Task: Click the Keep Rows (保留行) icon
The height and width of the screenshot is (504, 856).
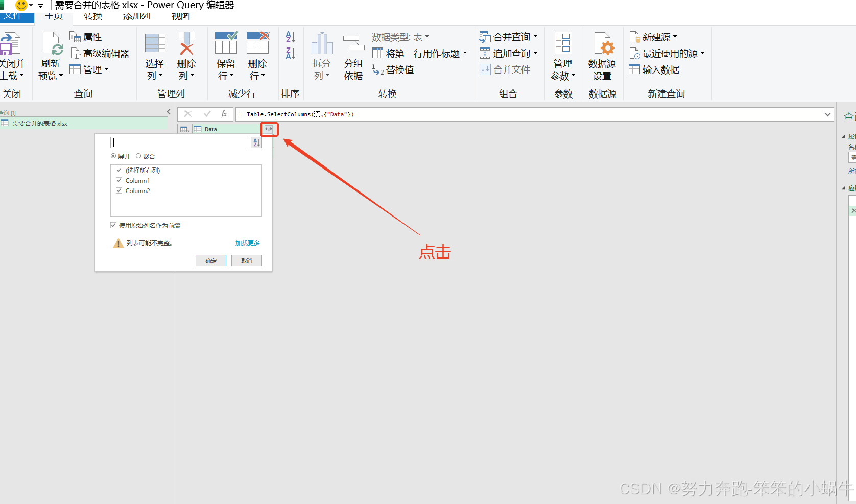Action: (226, 43)
